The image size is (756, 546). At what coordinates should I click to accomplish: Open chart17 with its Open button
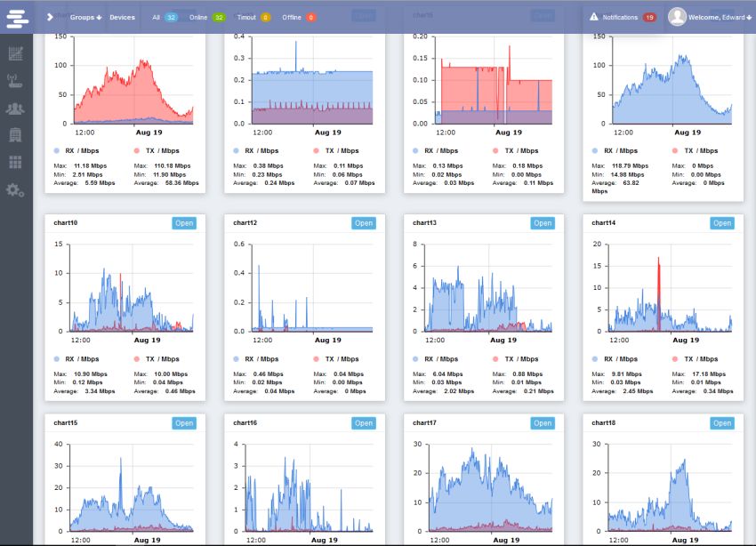click(x=543, y=423)
